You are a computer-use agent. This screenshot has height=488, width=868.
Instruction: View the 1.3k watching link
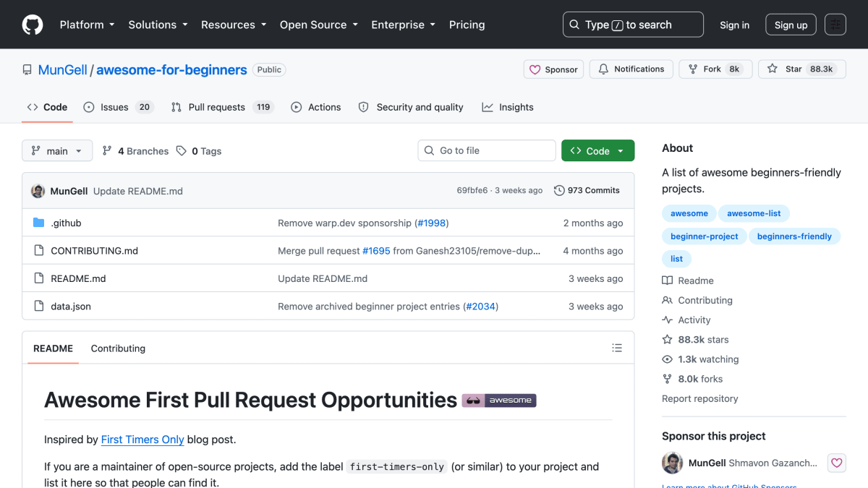[x=700, y=359]
